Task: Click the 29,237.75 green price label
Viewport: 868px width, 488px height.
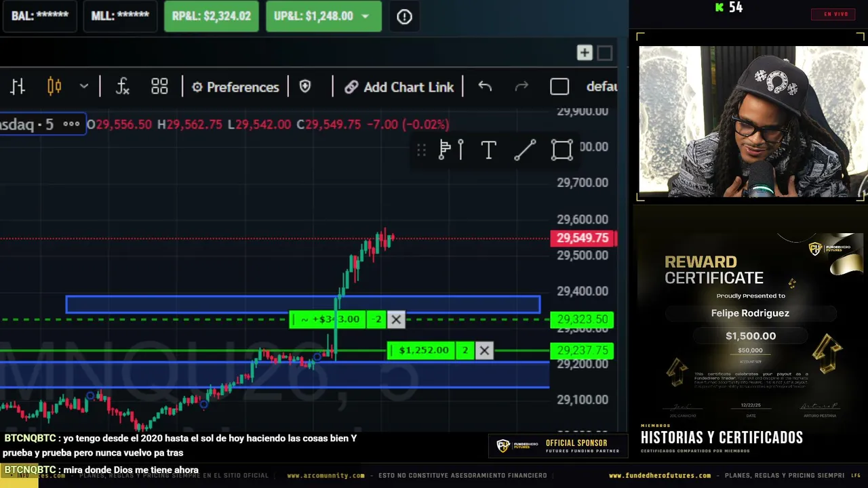Action: coord(583,350)
